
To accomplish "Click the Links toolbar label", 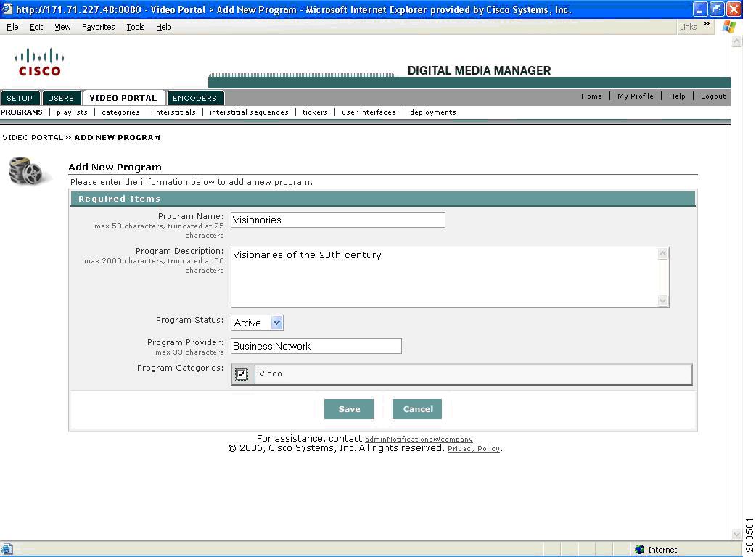I will pos(688,27).
